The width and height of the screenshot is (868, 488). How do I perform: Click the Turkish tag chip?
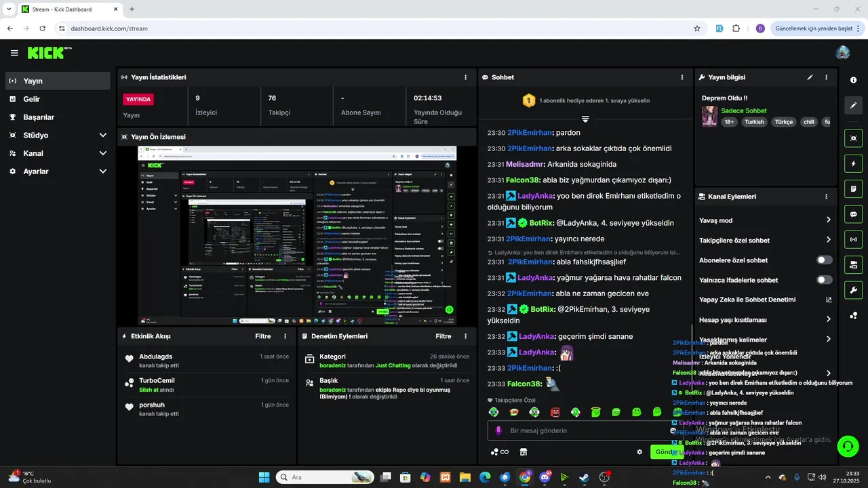[x=754, y=122]
